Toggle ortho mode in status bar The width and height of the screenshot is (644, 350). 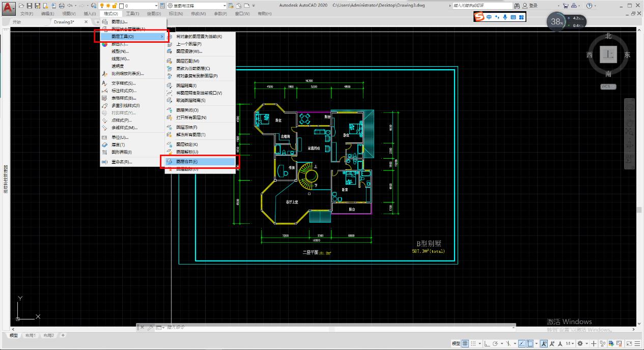click(x=487, y=344)
